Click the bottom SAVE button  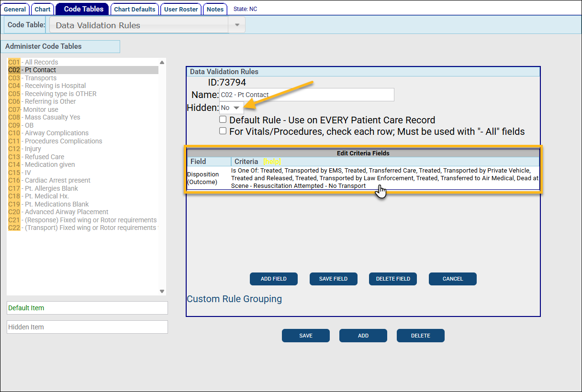coord(305,336)
